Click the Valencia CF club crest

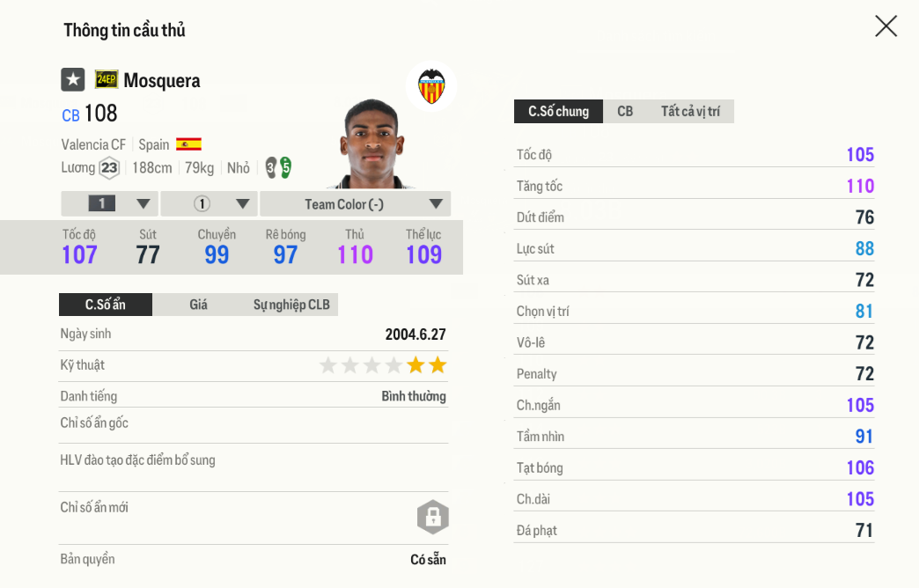click(x=430, y=86)
